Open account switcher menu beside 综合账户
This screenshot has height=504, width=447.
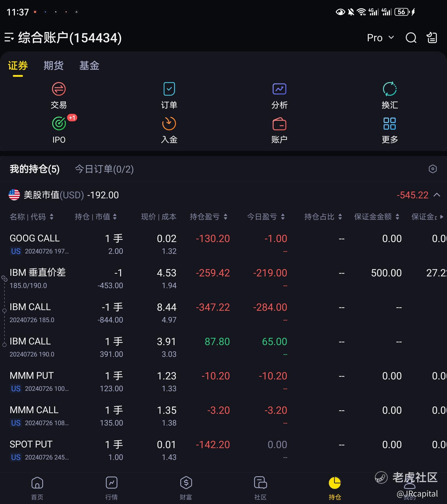[9, 38]
